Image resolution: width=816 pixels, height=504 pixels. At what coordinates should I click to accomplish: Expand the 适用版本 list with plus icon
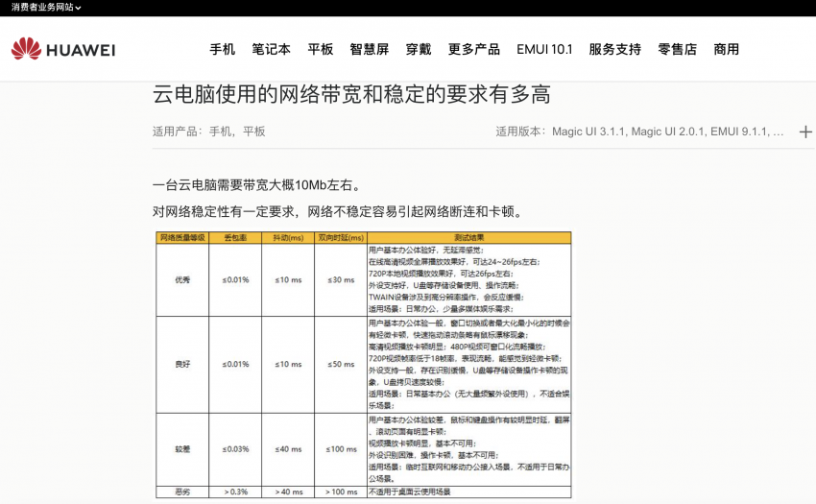(x=804, y=132)
